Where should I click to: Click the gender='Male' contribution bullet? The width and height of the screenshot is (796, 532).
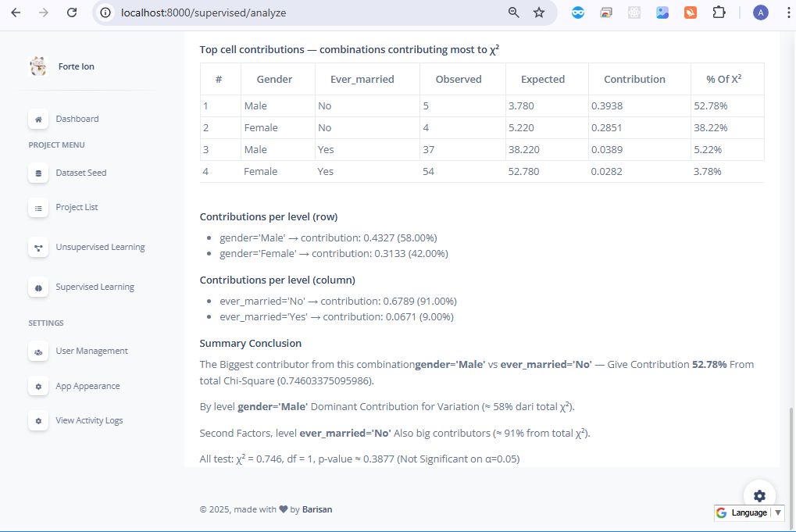coord(328,237)
